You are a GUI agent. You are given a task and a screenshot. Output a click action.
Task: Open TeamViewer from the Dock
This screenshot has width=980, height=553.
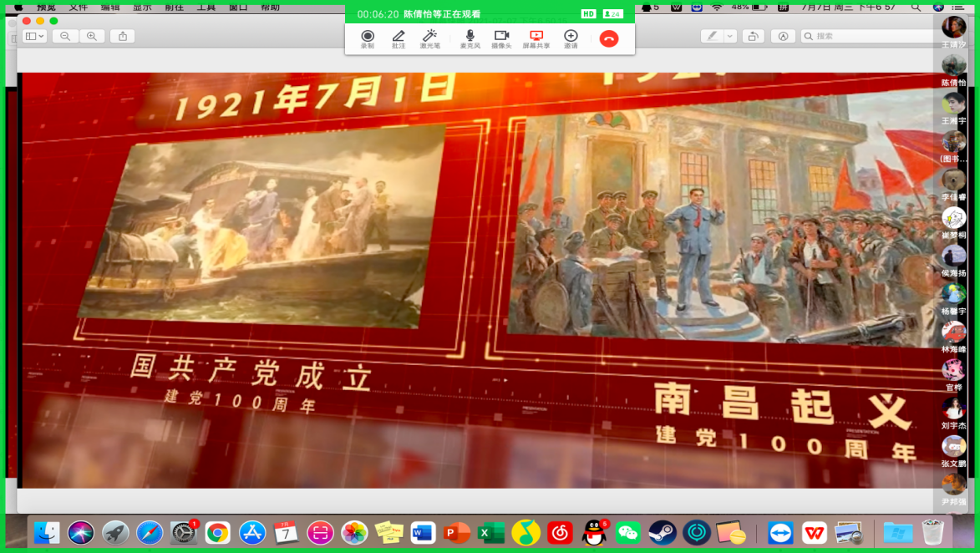(780, 532)
